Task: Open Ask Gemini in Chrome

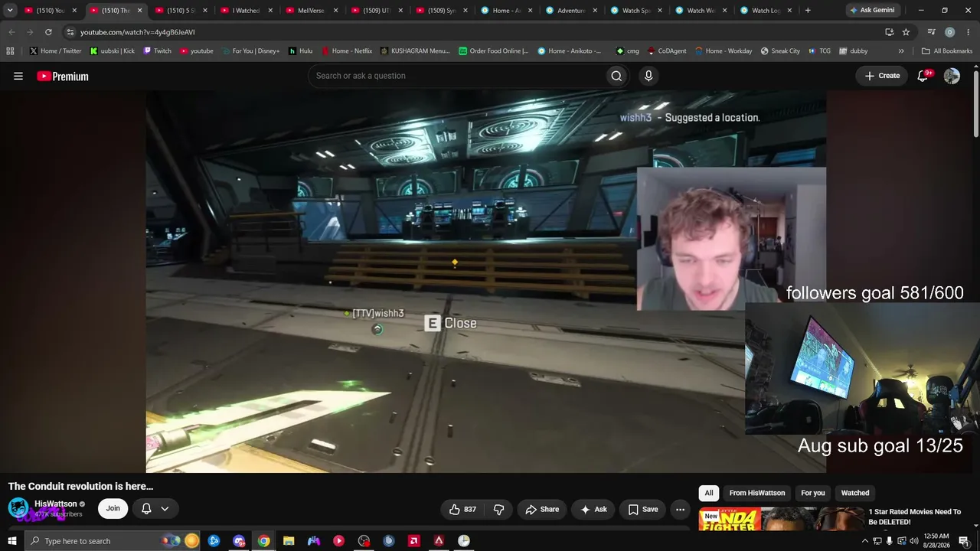Action: click(872, 11)
